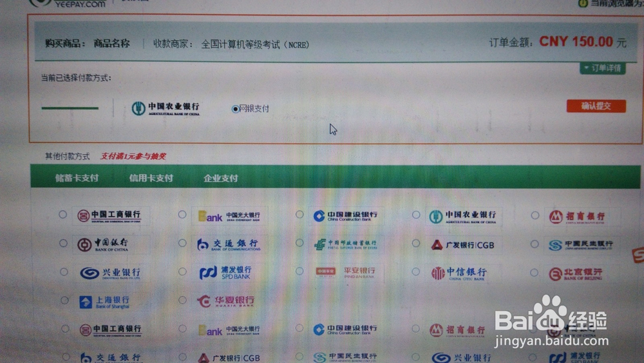Click the 中国农业银行 logo in the bank grid
This screenshot has width=644, height=363.
click(x=463, y=216)
